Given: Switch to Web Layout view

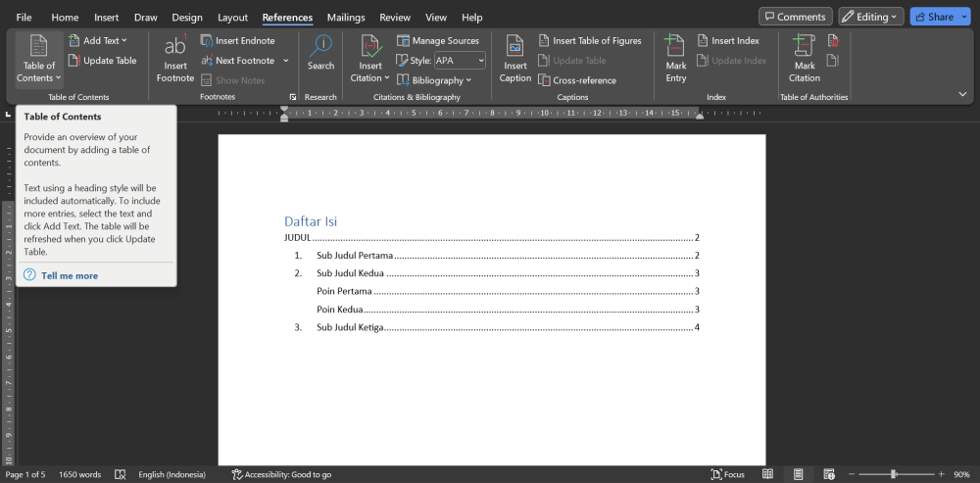Looking at the screenshot, I should point(829,474).
